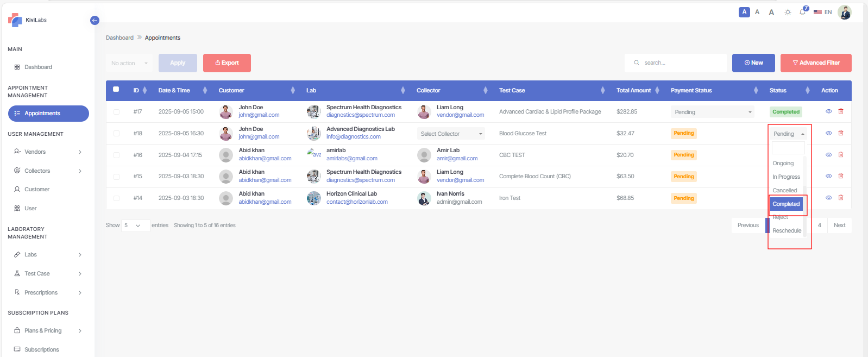The height and width of the screenshot is (357, 868).
Task: Toggle light/dark theme sun icon
Action: coord(788,12)
